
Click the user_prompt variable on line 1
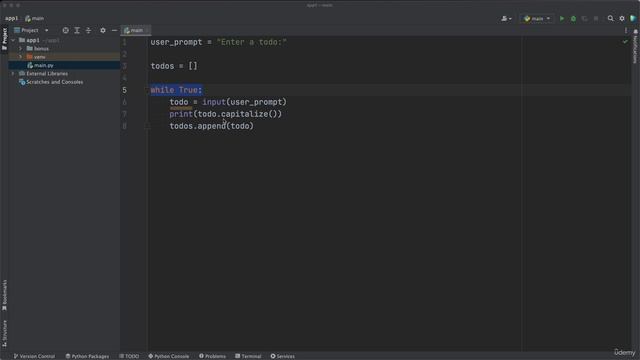tap(176, 42)
